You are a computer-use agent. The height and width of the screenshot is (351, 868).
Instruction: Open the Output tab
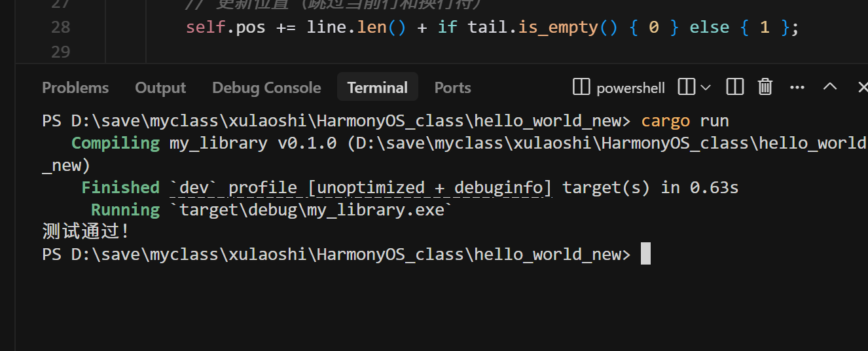[x=160, y=88]
